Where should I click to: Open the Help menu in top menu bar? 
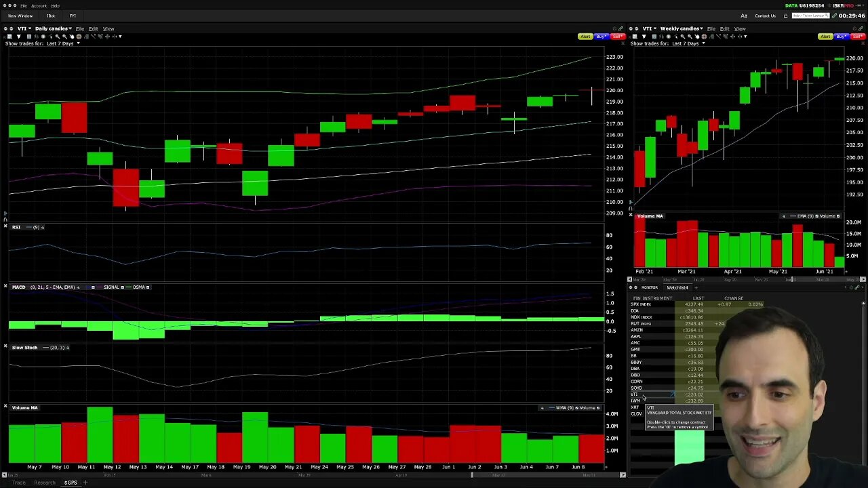[x=56, y=5]
